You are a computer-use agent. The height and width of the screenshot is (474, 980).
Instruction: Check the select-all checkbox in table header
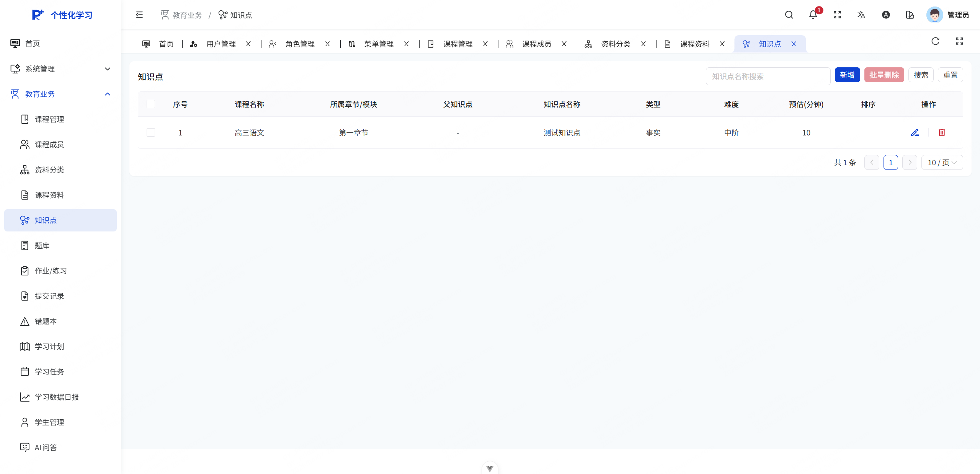(151, 104)
